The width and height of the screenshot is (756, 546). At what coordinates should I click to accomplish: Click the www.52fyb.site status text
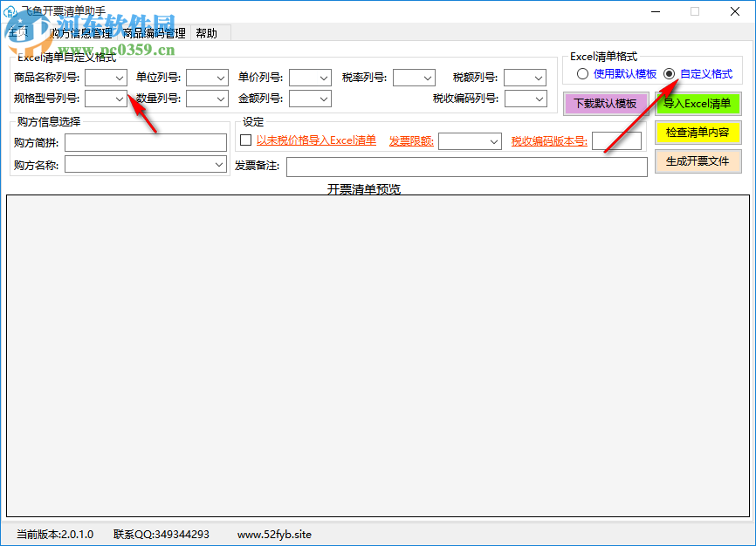(274, 535)
